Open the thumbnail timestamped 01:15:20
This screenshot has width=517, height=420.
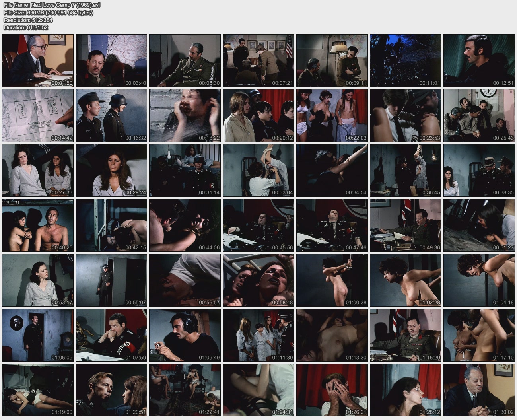click(x=406, y=335)
